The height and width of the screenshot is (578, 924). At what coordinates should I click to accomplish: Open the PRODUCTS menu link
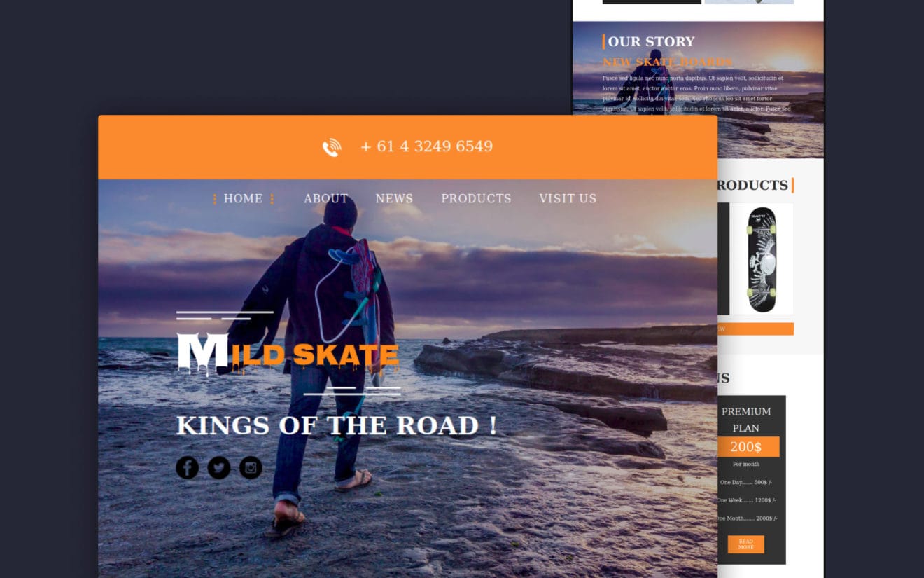pyautogui.click(x=476, y=199)
